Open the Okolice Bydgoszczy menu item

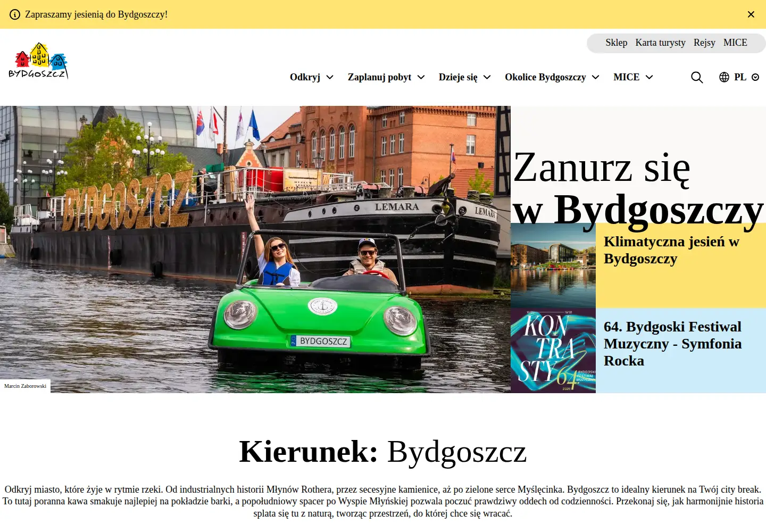coord(545,77)
